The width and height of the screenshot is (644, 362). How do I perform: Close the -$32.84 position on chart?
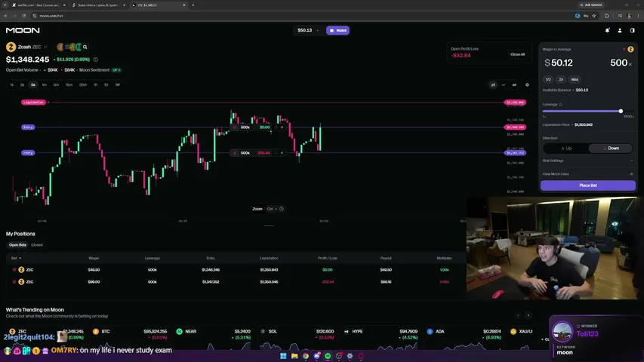pyautogui.click(x=282, y=152)
